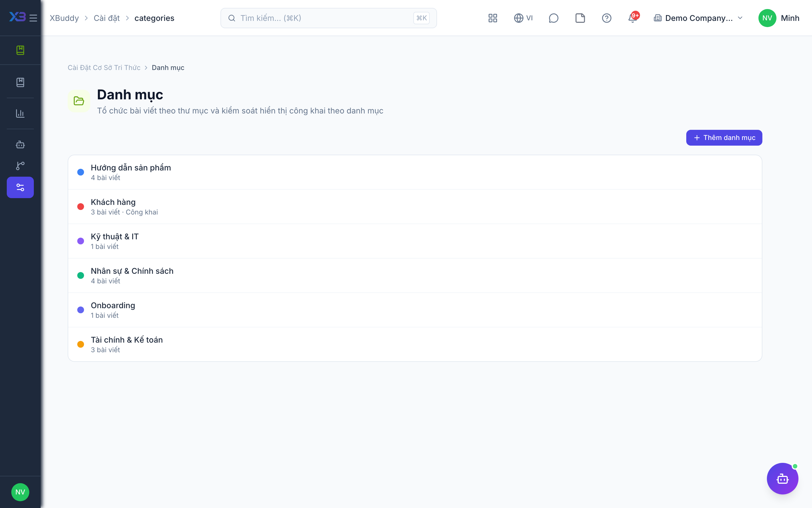This screenshot has width=812, height=508.
Task: Open the Khách hàng category
Action: click(x=415, y=207)
